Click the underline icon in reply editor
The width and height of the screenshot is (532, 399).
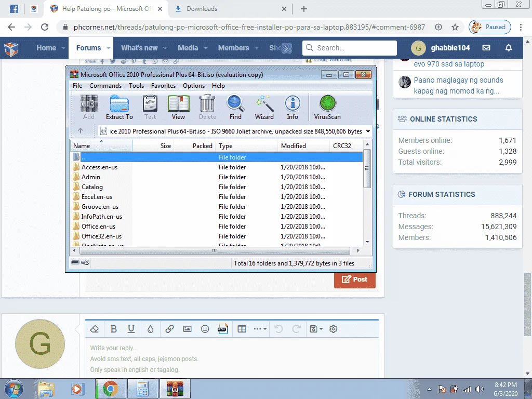(x=131, y=329)
